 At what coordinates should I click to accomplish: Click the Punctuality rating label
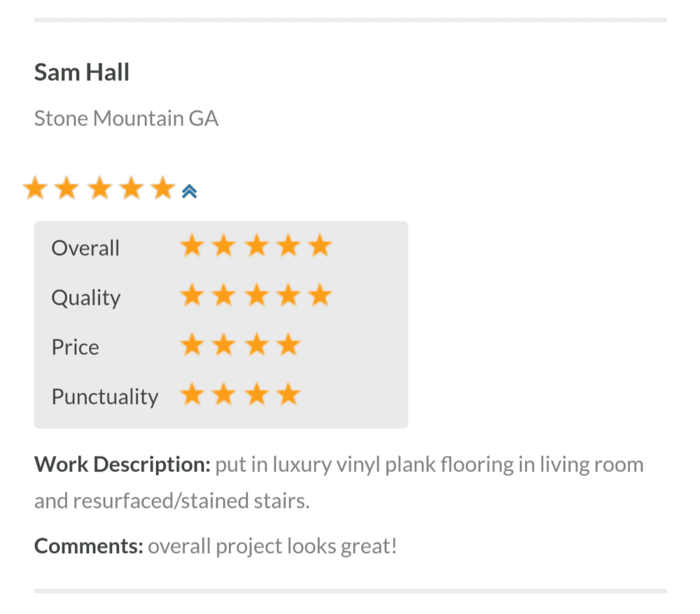click(104, 397)
